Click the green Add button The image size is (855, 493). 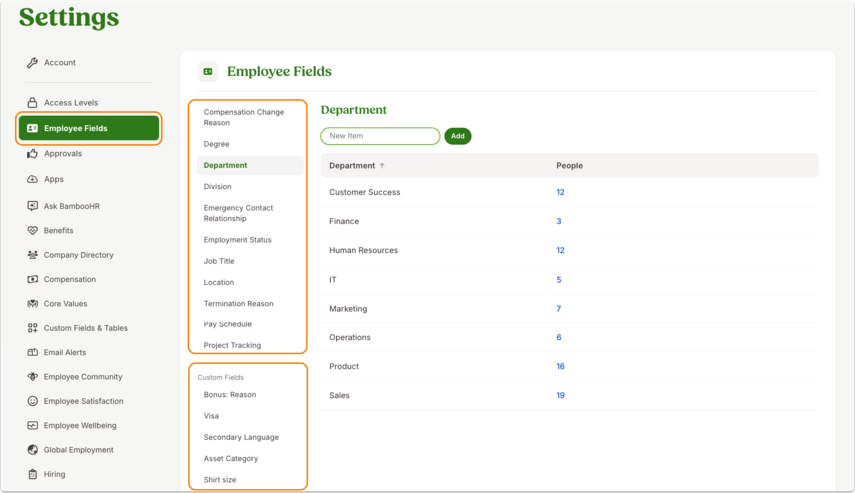[x=457, y=136]
